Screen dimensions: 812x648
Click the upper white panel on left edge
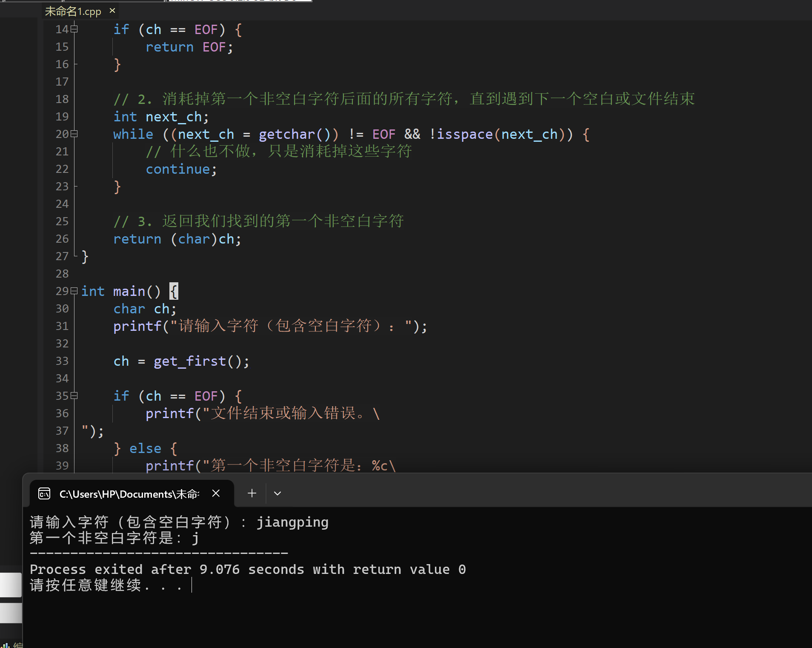(11, 585)
